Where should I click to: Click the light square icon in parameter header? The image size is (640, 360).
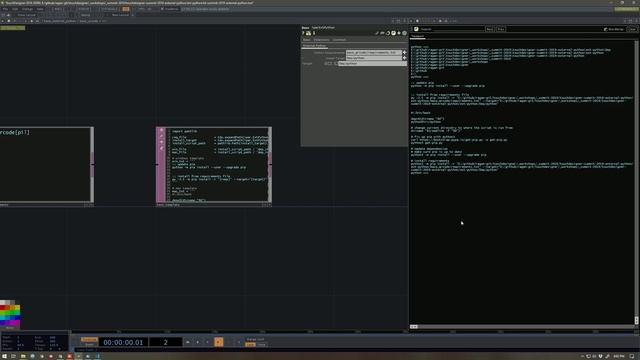click(393, 33)
